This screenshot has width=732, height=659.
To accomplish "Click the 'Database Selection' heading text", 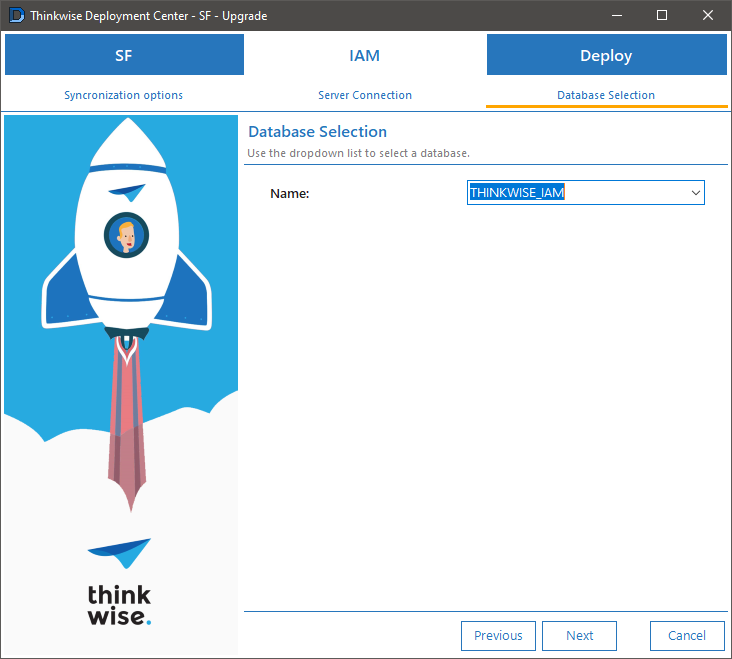I will coord(317,132).
